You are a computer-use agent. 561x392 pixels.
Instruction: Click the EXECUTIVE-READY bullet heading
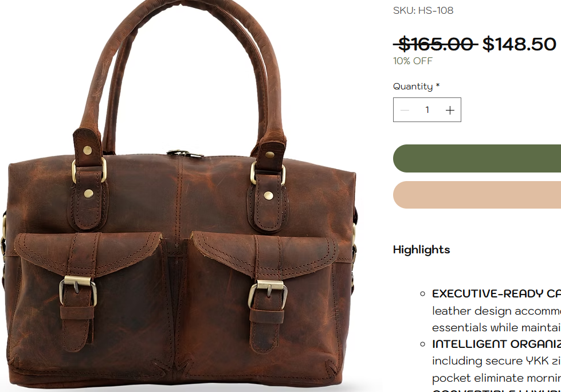click(x=496, y=293)
